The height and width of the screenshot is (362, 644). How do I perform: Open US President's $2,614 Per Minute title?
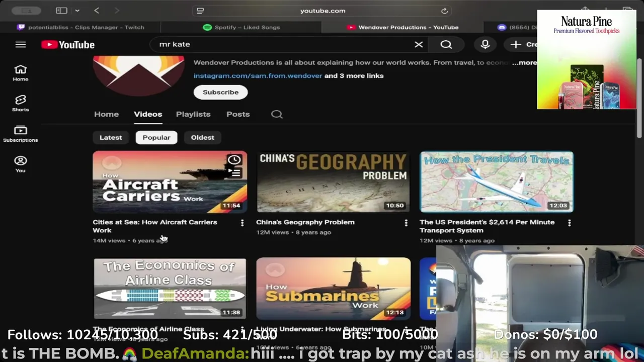pos(487,226)
